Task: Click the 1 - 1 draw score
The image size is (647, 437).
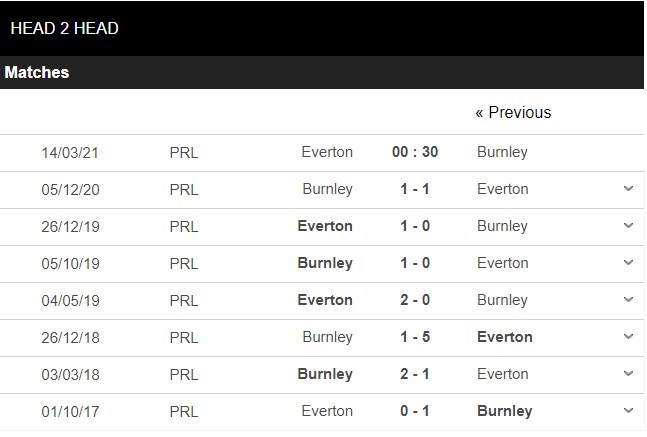Action: pyautogui.click(x=415, y=189)
